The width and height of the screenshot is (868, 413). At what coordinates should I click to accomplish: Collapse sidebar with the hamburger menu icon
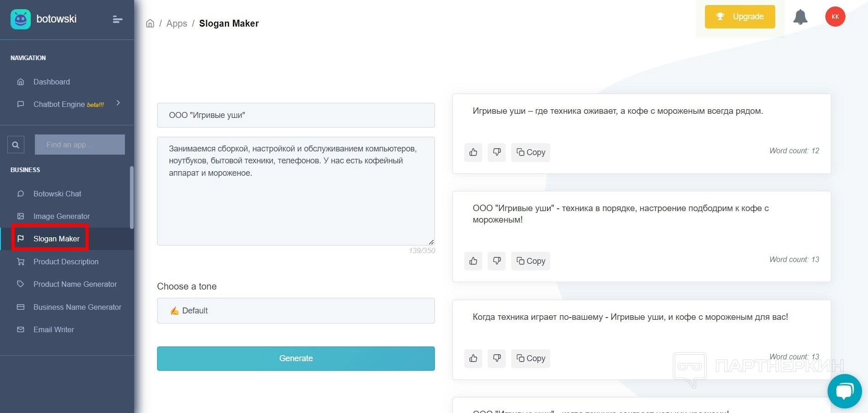point(118,19)
